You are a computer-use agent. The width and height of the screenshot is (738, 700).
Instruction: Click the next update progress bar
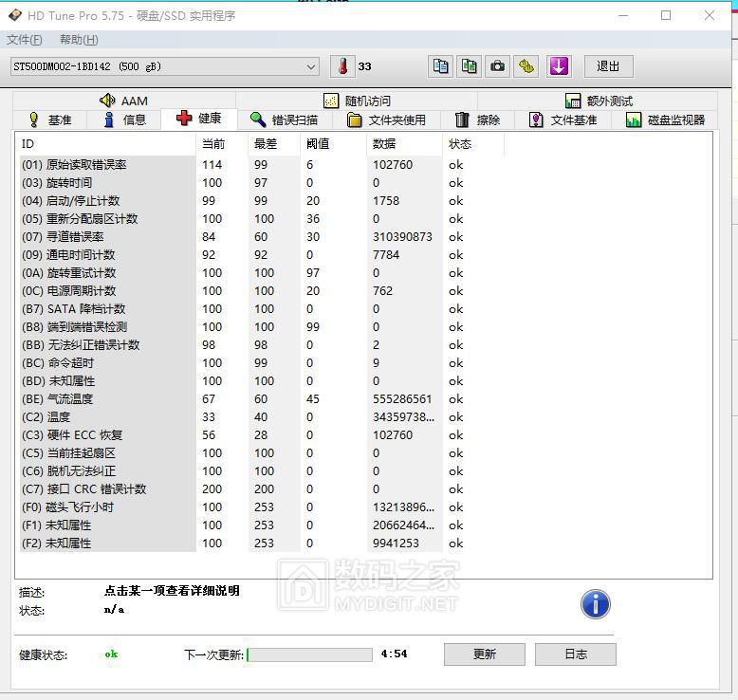(x=309, y=654)
